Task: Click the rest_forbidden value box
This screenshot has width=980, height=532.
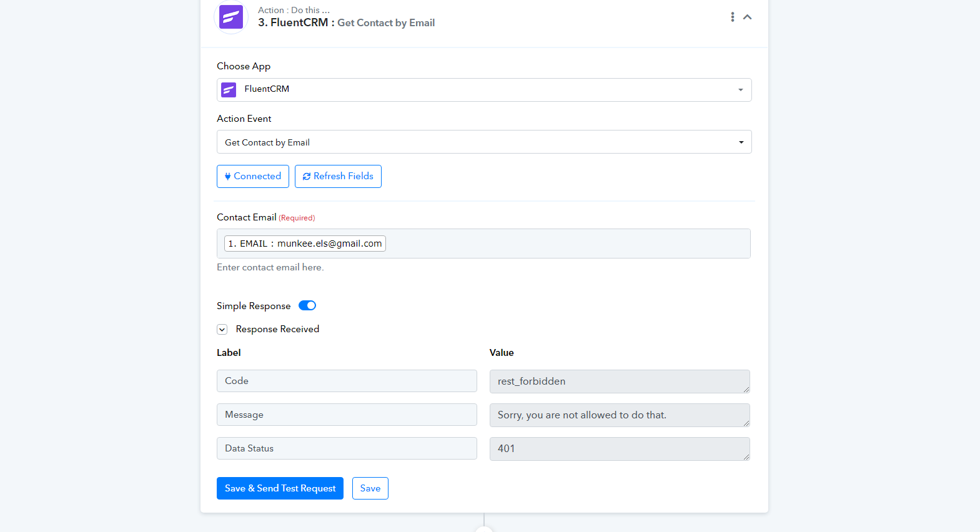Action: coord(620,382)
